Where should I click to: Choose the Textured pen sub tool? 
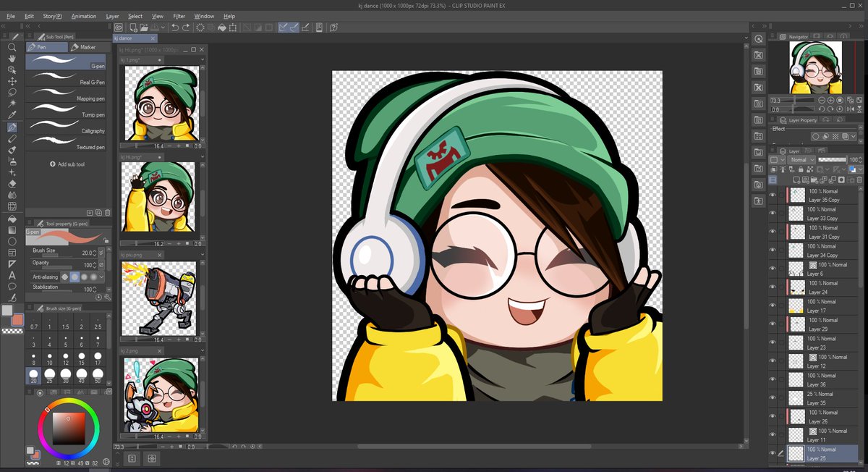coord(66,143)
